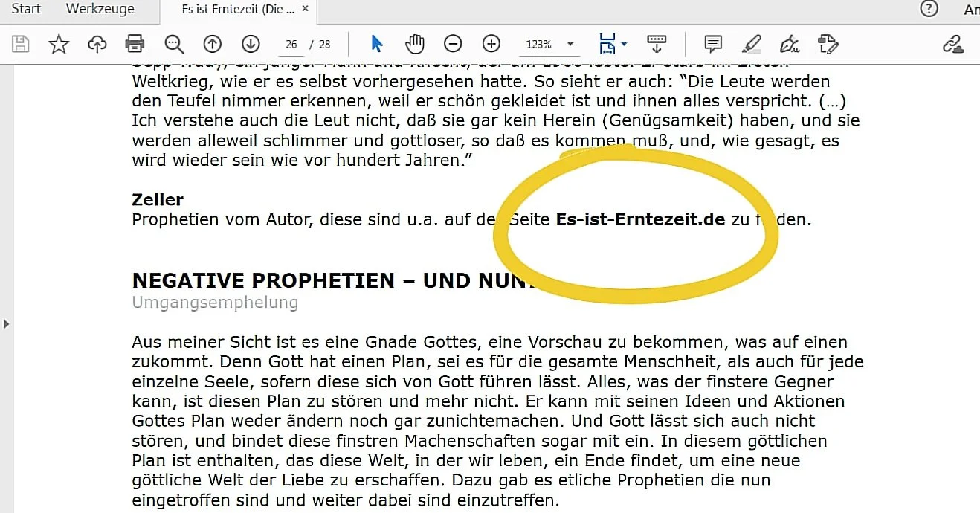
Task: Add a comment with the speech bubble icon
Action: pyautogui.click(x=713, y=45)
